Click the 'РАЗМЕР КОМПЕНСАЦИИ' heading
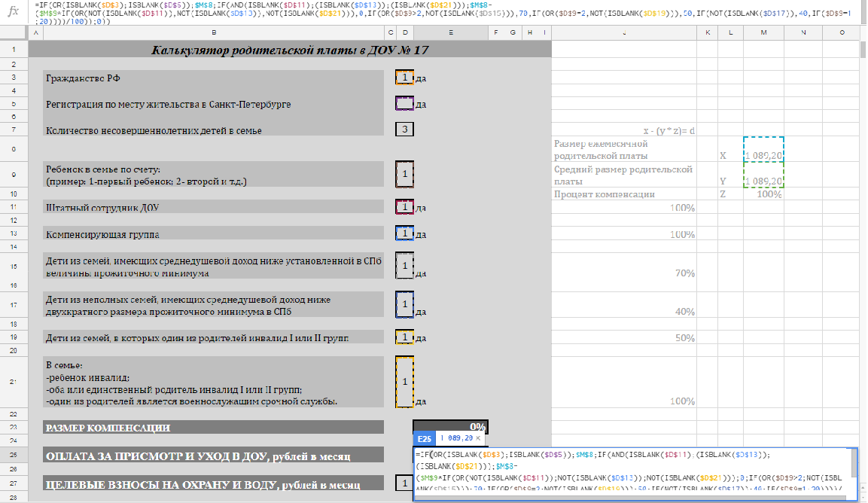This screenshot has height=503, width=868. click(108, 428)
